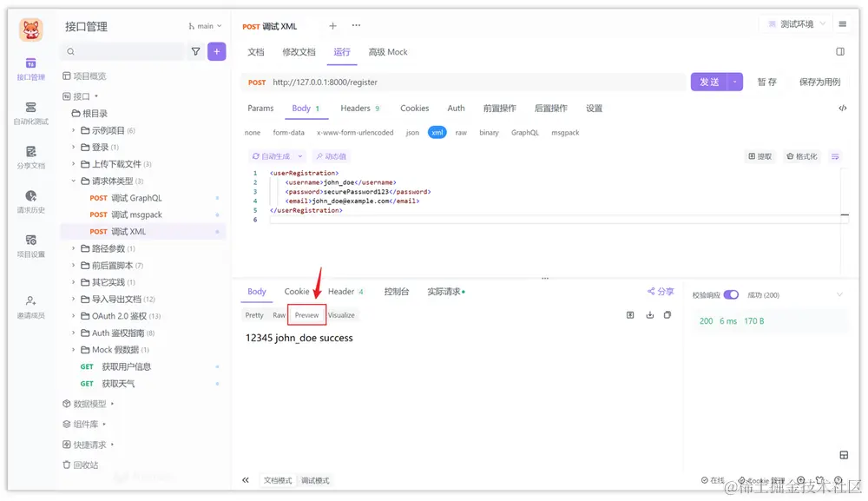Click the Apifox fox logo
The image size is (868, 501).
31,29
